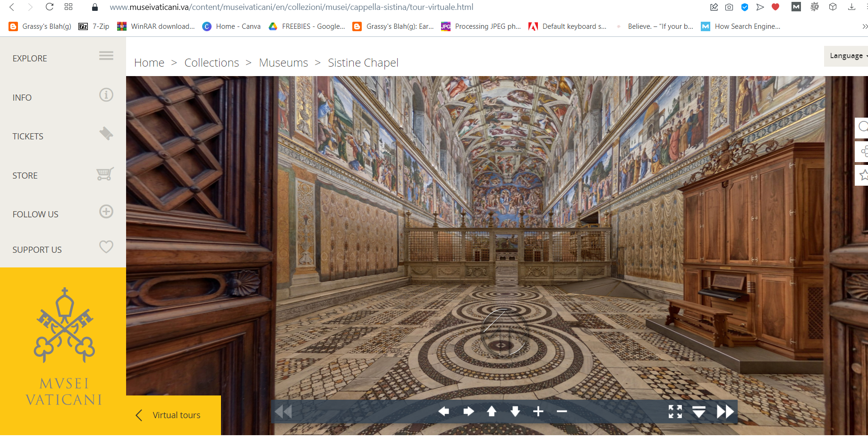Collapse the tour control bar
This screenshot has height=438, width=868.
[x=699, y=412]
